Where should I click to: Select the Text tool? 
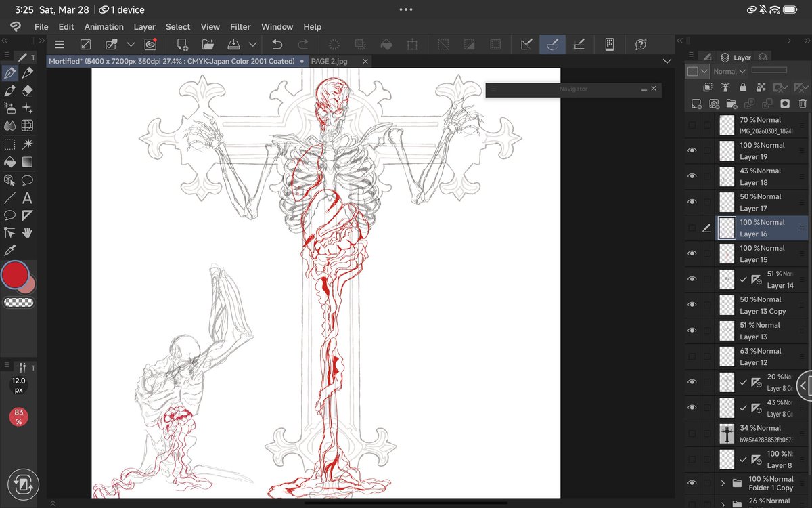click(27, 198)
